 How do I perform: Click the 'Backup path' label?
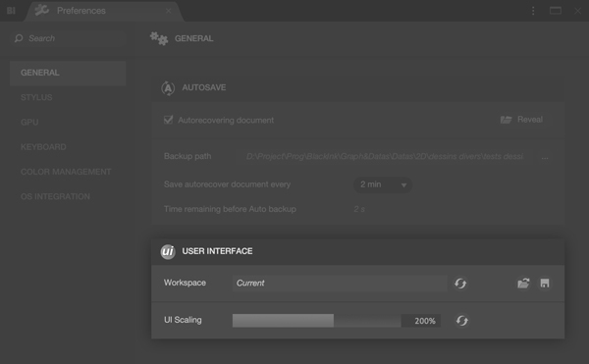(187, 156)
